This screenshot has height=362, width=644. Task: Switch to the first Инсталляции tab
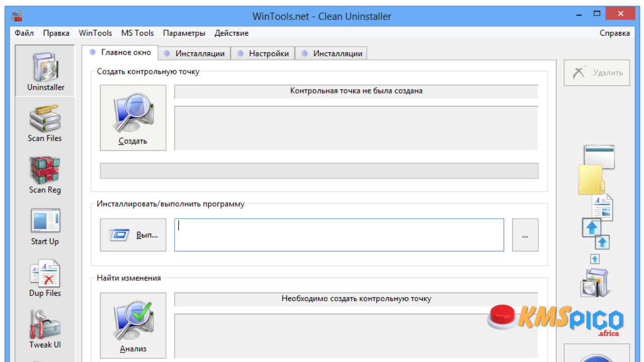point(194,53)
